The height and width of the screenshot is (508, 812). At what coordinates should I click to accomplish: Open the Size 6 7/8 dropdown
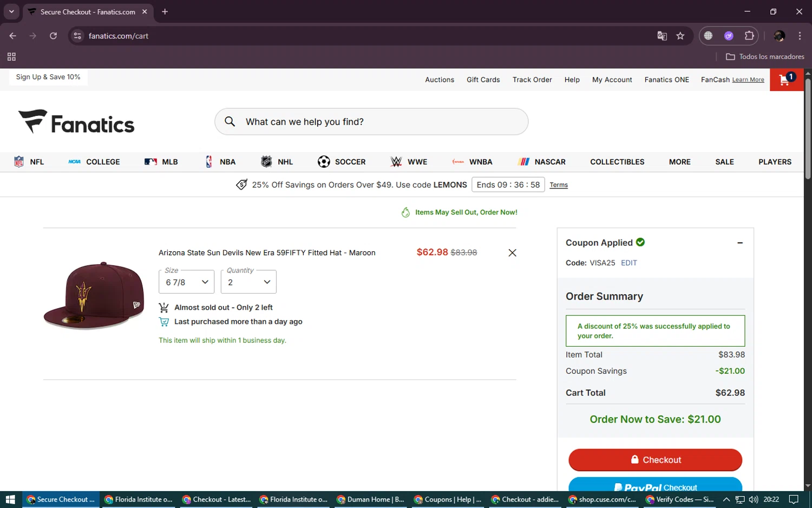click(187, 282)
